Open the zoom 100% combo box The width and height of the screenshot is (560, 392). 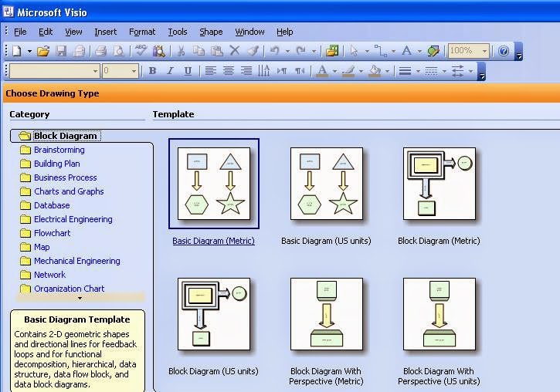469,51
